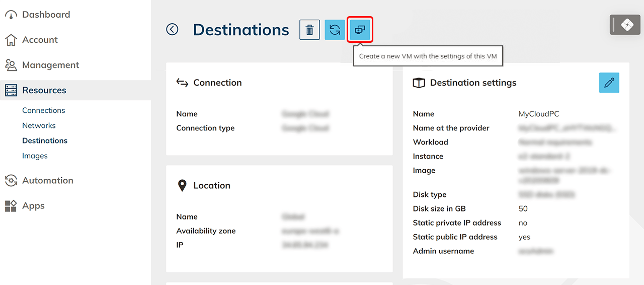Click the clone VM icon button
This screenshot has height=285, width=644.
[360, 30]
